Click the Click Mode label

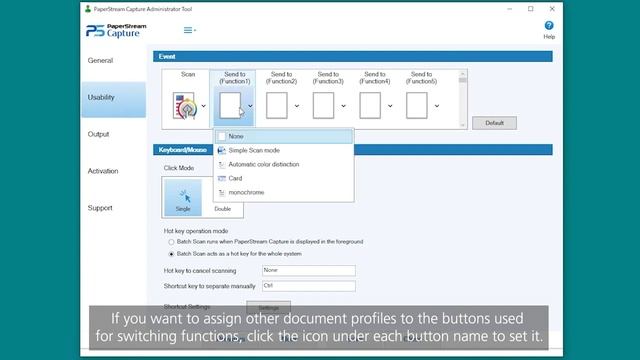click(x=179, y=168)
